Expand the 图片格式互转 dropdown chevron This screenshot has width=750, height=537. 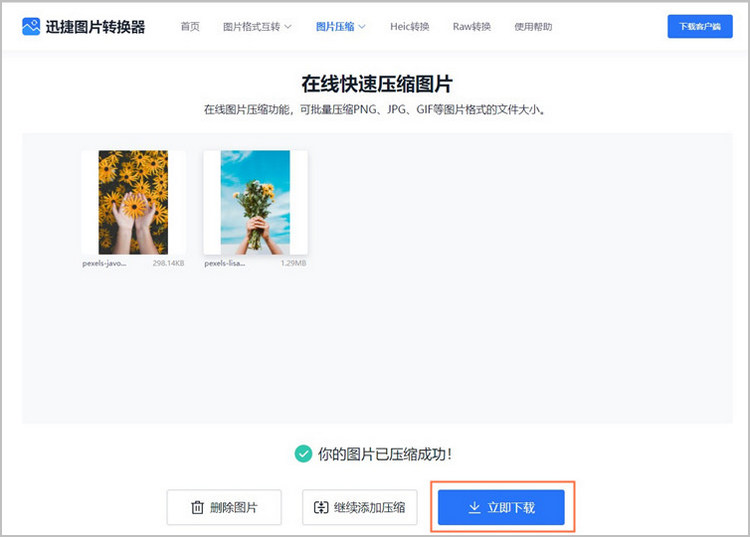pos(288,27)
